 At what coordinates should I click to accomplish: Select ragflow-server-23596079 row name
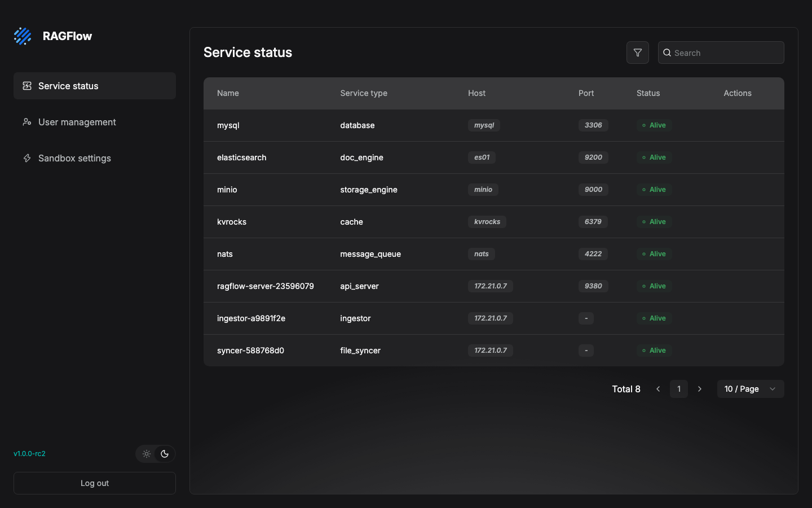(266, 286)
